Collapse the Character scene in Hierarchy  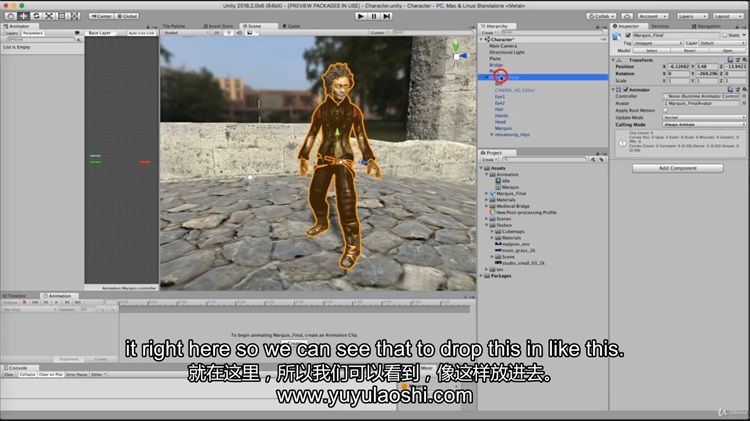(x=482, y=39)
